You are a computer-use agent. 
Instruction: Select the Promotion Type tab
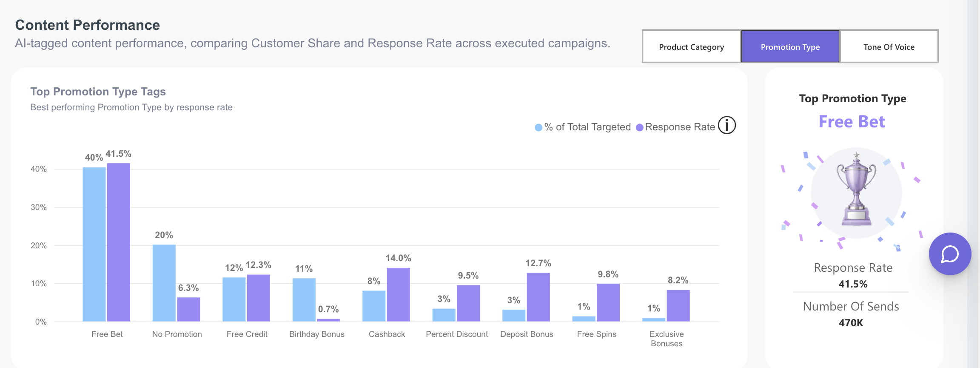point(790,46)
